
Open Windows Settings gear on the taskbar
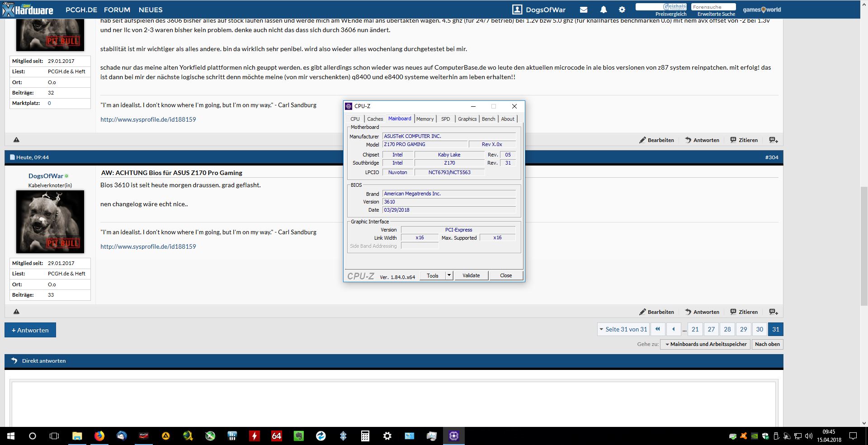[x=387, y=436]
